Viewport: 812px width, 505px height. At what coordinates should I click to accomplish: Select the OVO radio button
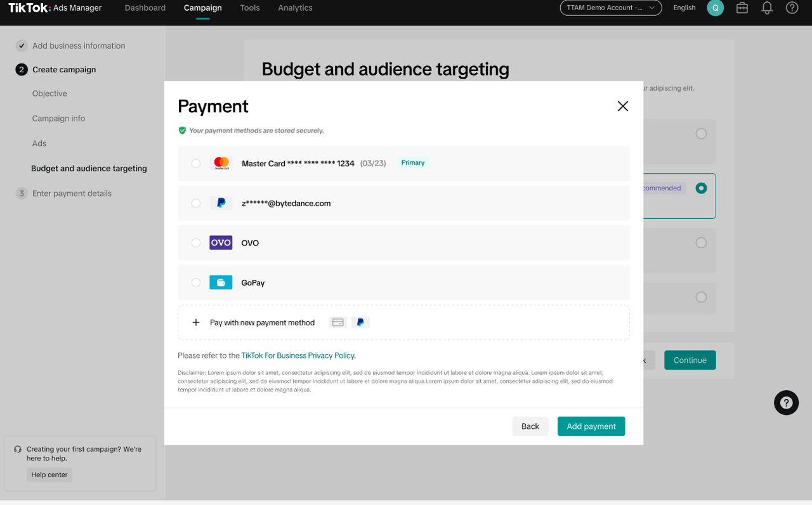[196, 242]
